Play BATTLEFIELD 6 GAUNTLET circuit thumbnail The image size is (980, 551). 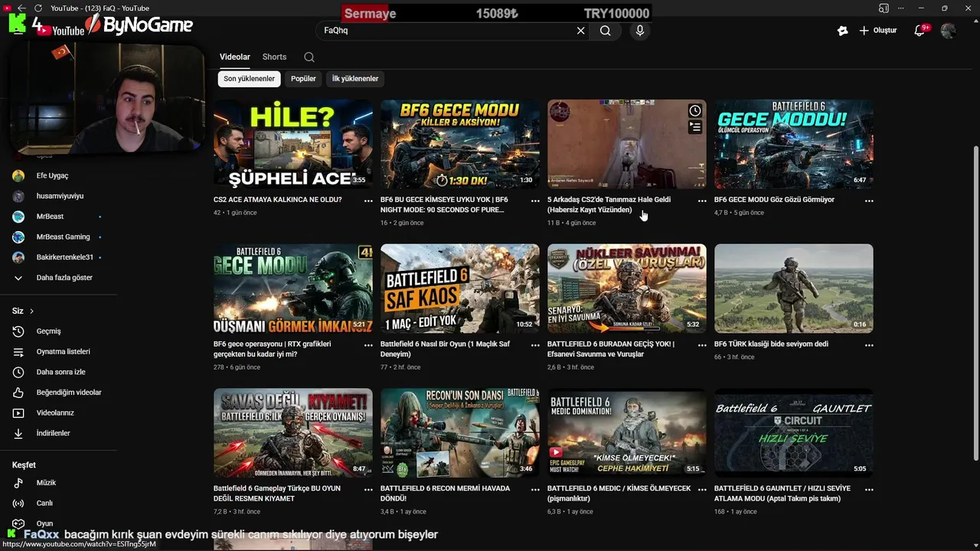(794, 432)
